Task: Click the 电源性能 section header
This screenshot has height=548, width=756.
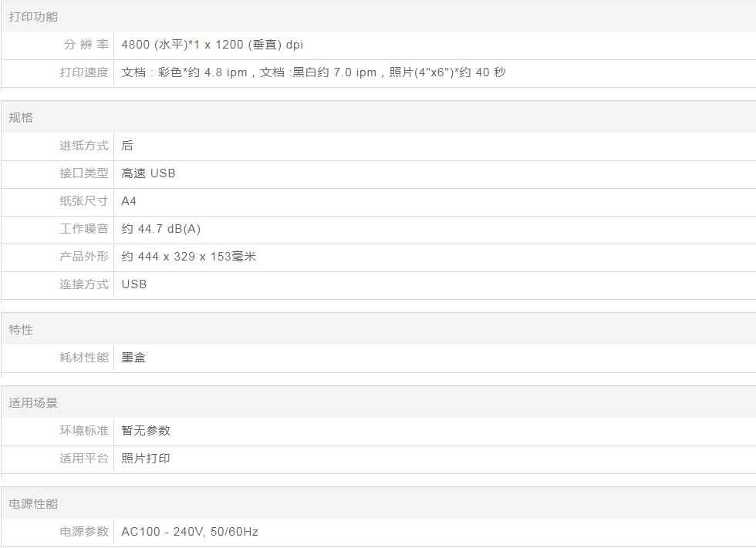Action: 33,504
